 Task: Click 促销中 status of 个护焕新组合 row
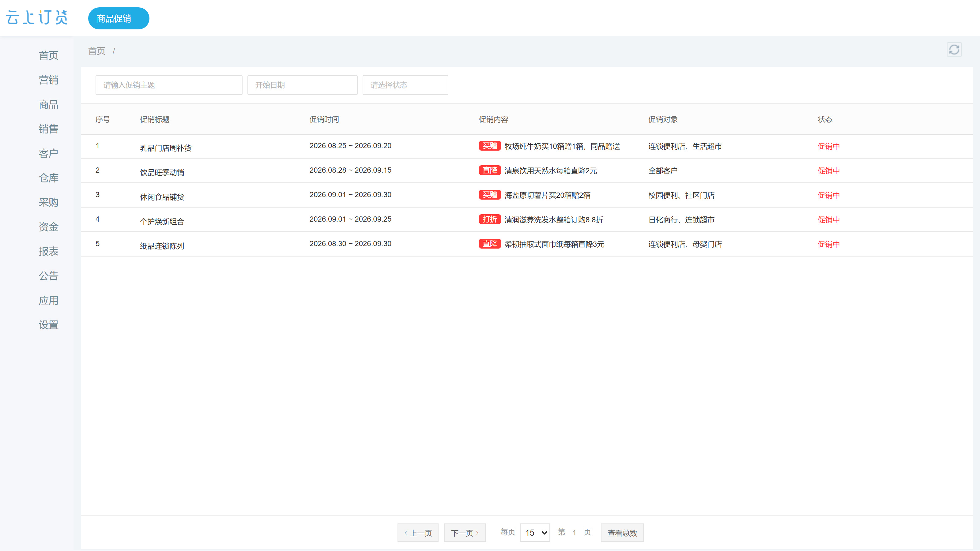(829, 220)
